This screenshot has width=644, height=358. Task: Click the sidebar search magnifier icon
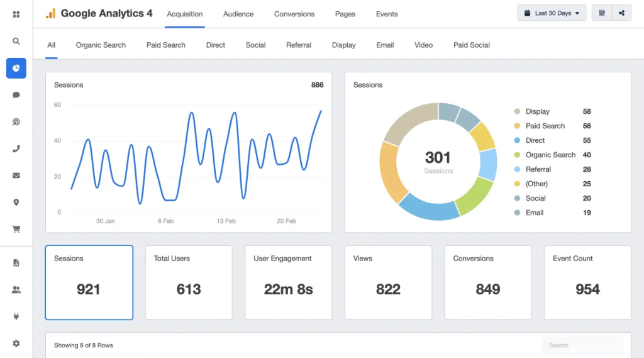click(x=16, y=41)
